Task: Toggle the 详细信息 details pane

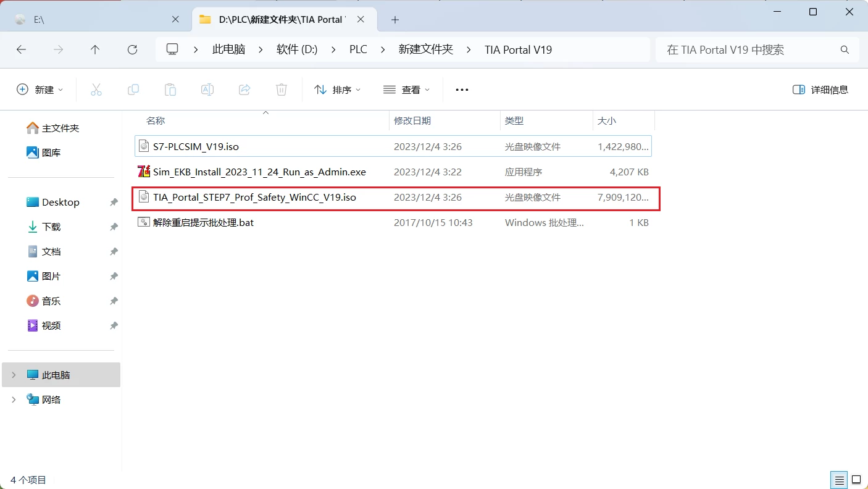Action: click(820, 90)
